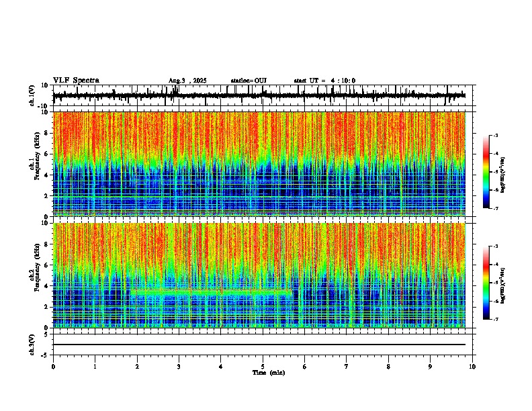Click the ch.1 voltage waveform trace
The image size is (532, 411).
pyautogui.click(x=259, y=95)
